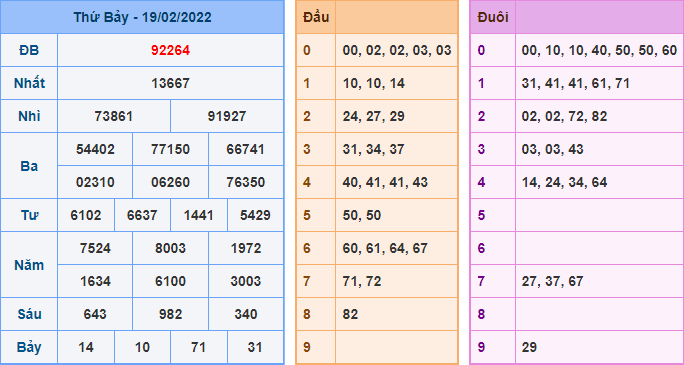Select number 10 in the Bảy prize row
This screenshot has height=365, width=684.
(x=142, y=348)
